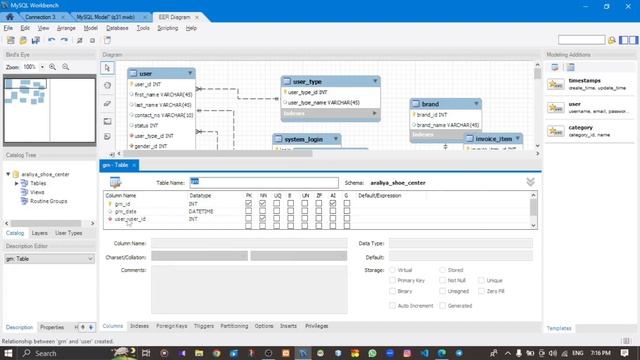Viewport: 640px width, 360px height.
Task: Open the Arrange menu
Action: pyautogui.click(x=66, y=28)
